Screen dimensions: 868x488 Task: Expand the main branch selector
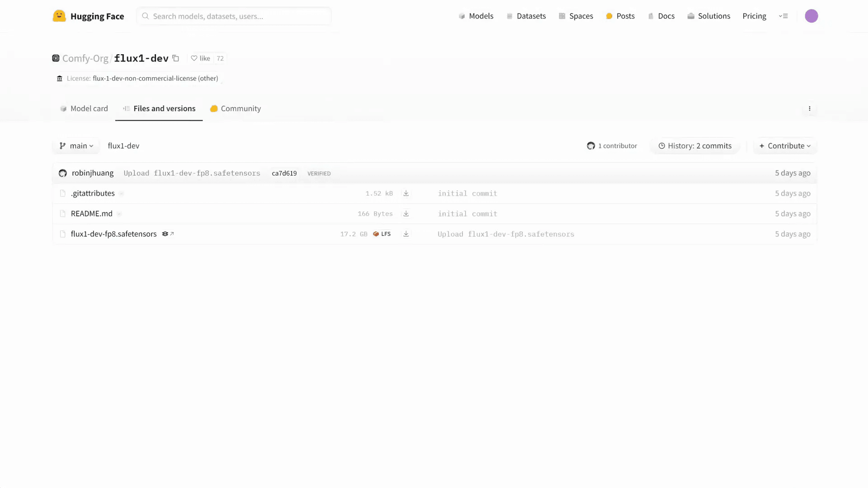click(75, 145)
